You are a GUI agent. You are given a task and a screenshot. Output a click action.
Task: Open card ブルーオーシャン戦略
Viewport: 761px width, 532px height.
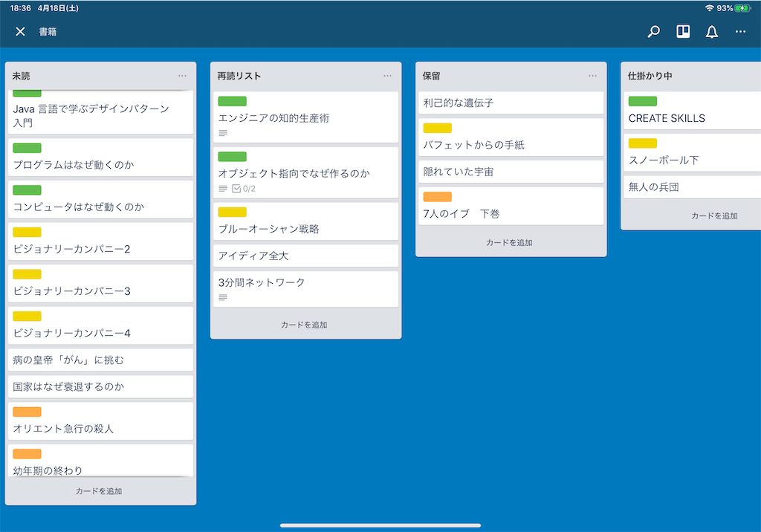click(305, 221)
